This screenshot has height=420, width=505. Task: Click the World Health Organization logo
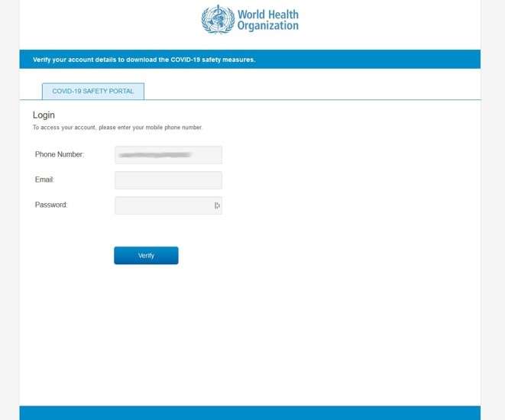pos(250,19)
